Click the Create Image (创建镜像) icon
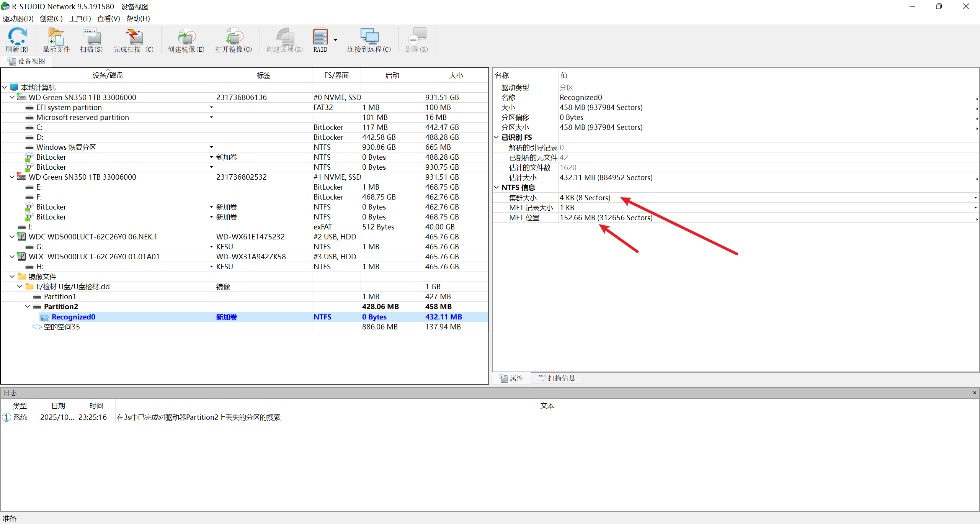The image size is (980, 524). click(x=186, y=39)
